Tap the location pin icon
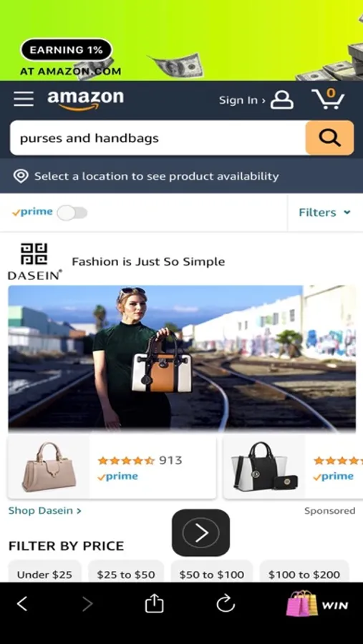Screen dimensions: 363x644 21,176
